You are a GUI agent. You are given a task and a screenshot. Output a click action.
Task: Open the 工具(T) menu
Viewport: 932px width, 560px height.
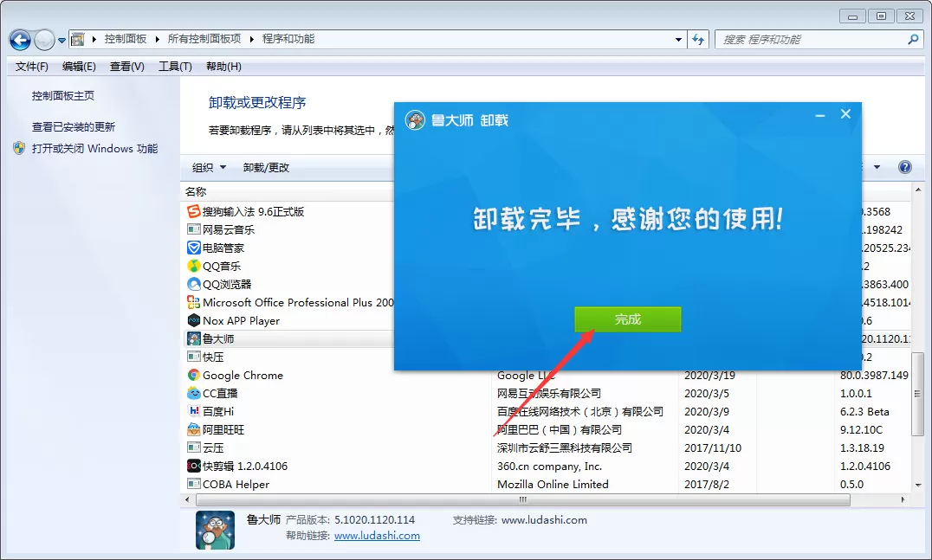click(175, 67)
